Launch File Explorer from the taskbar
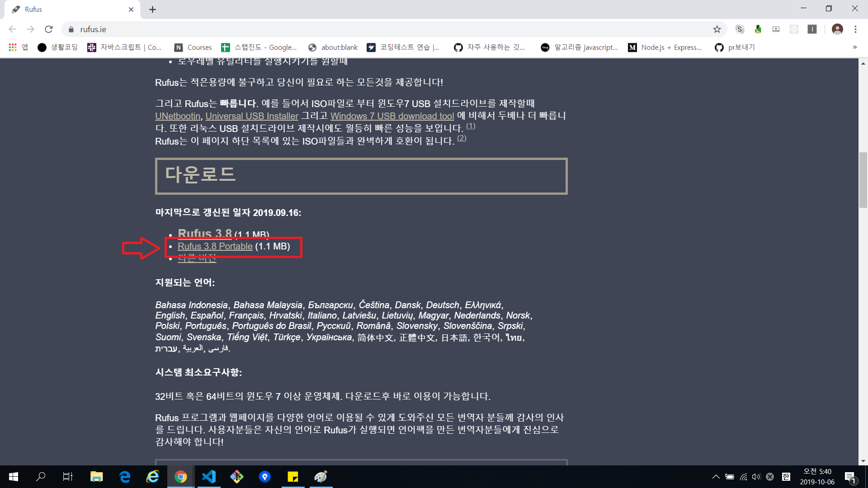The image size is (868, 488). [96, 477]
